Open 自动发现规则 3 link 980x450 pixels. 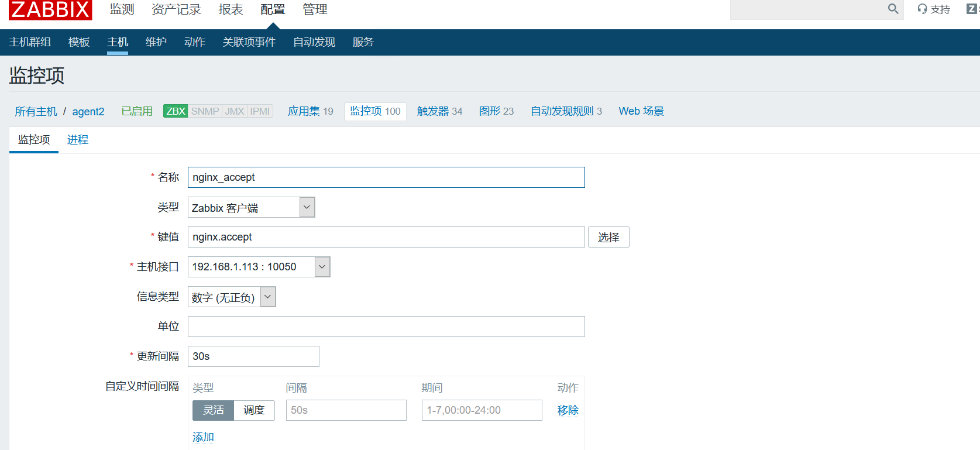566,111
